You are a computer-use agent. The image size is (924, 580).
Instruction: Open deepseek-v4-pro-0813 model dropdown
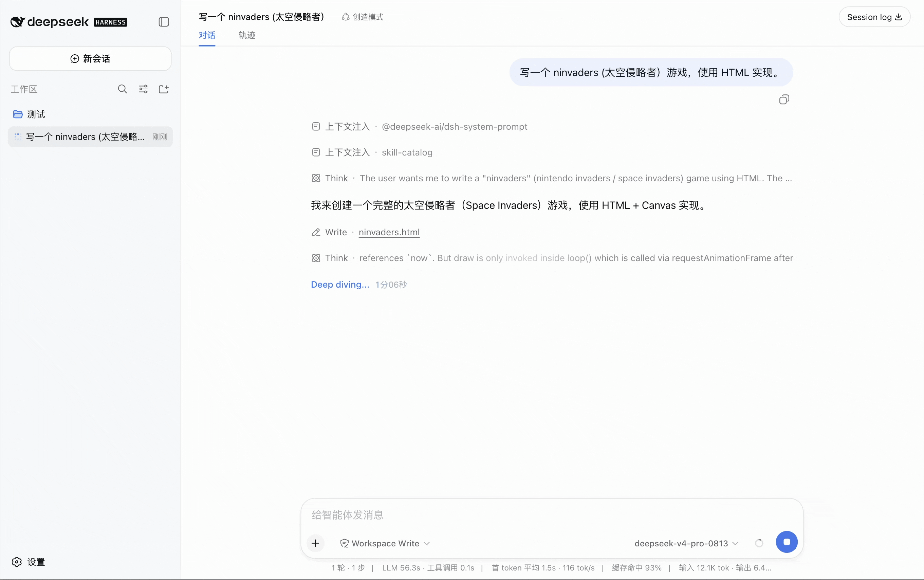pos(686,543)
